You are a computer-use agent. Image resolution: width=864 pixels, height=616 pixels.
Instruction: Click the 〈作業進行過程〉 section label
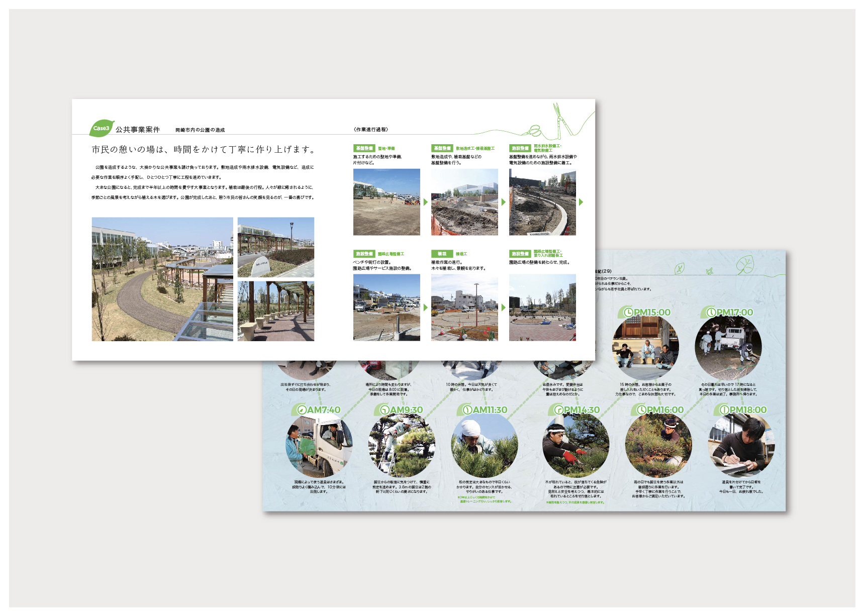pos(371,130)
